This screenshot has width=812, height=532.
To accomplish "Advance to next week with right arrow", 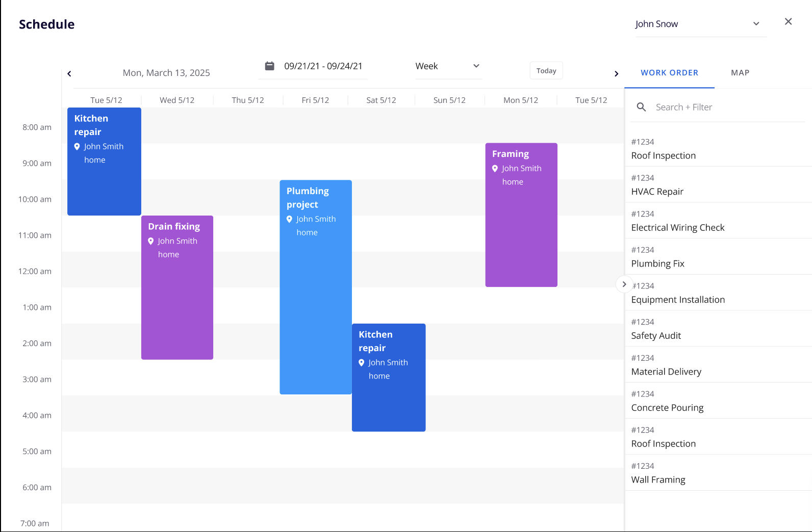I will 616,73.
